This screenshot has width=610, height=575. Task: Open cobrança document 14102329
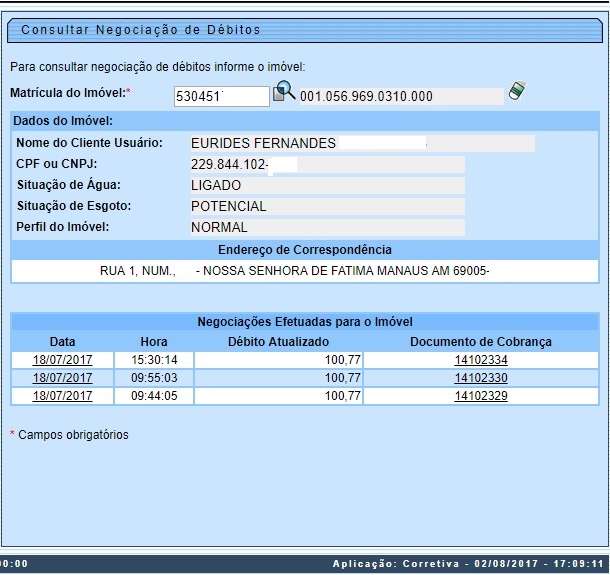pos(481,396)
